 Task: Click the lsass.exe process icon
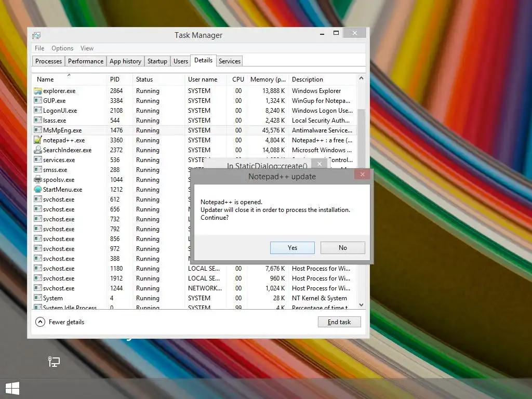tap(37, 121)
